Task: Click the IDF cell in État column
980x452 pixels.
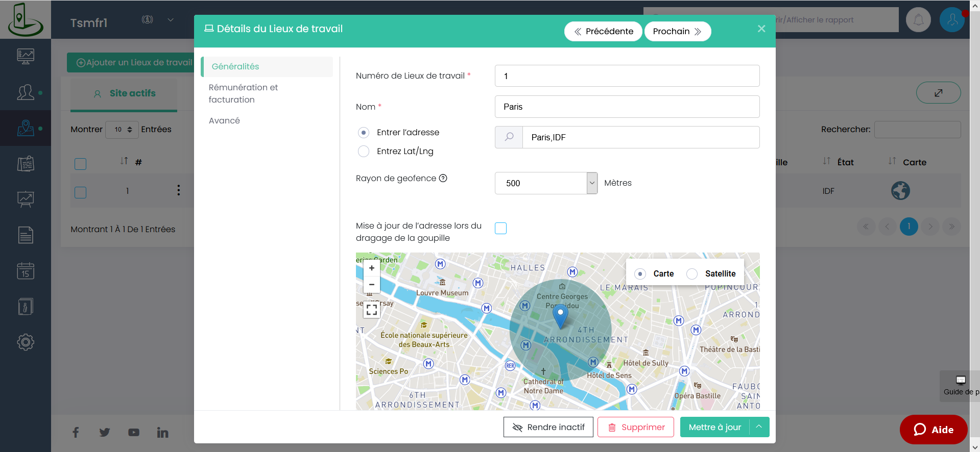Action: [x=828, y=191]
